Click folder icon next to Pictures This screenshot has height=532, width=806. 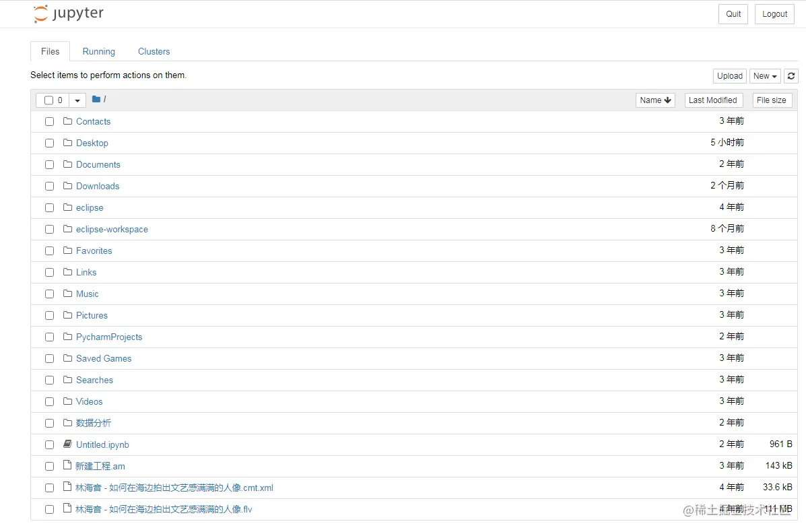point(67,316)
